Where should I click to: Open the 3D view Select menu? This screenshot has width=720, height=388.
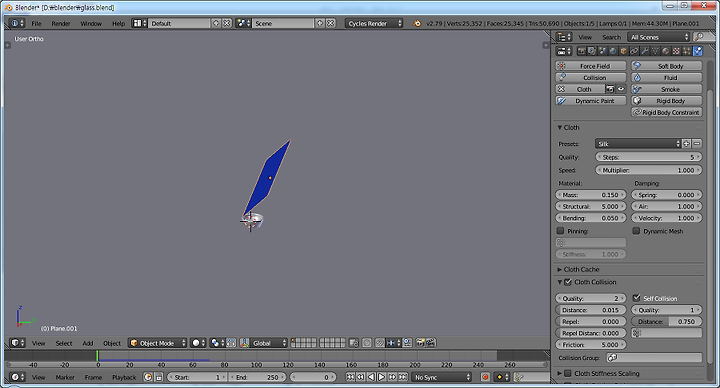(x=64, y=343)
